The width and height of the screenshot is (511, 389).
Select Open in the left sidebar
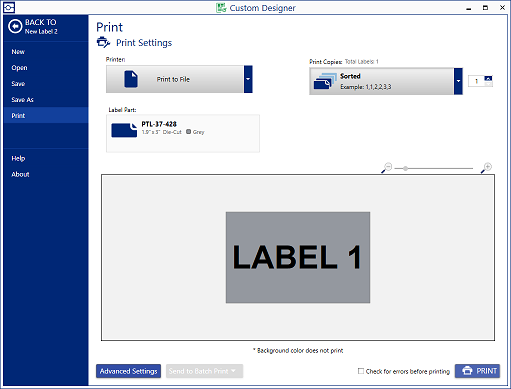(46, 68)
